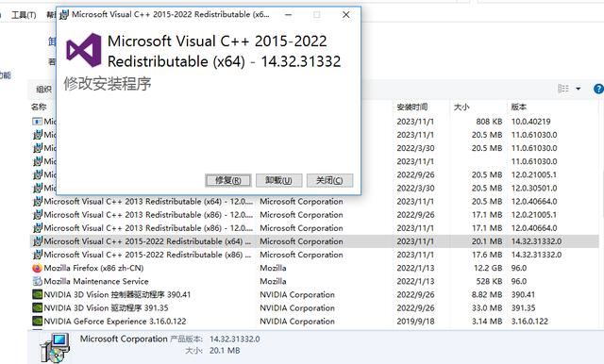Click the change view icon
Viewport: 604px width, 364px height.
click(563, 89)
